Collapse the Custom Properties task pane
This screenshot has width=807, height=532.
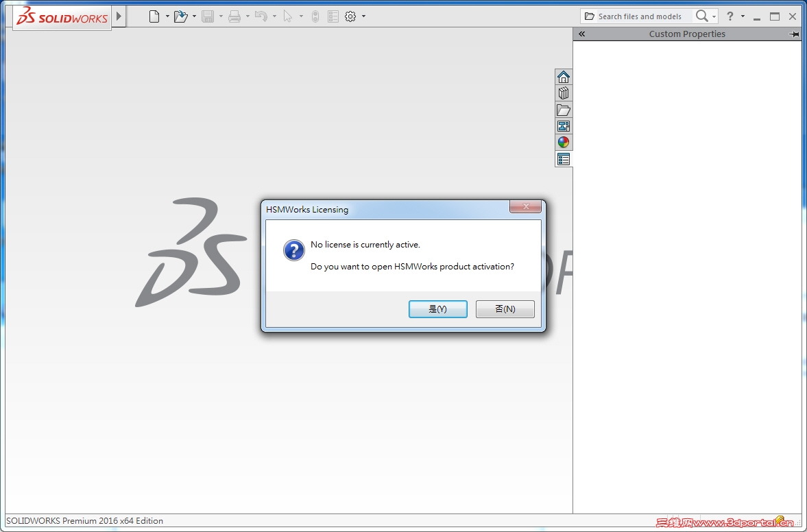coord(581,34)
